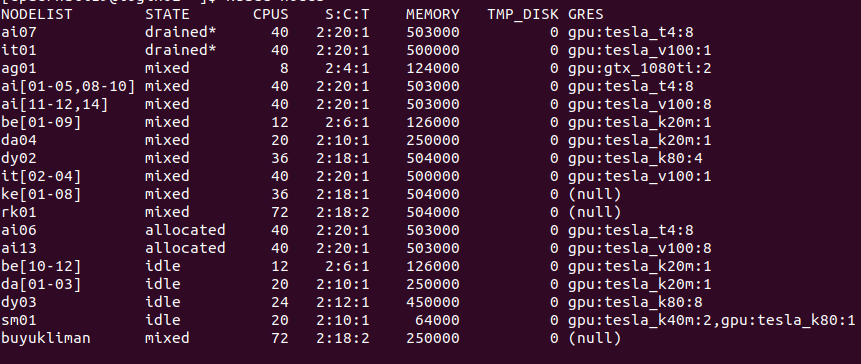Click CPUS value 36 in ke[01-08] row
The height and width of the screenshot is (364, 861).
coord(279,194)
